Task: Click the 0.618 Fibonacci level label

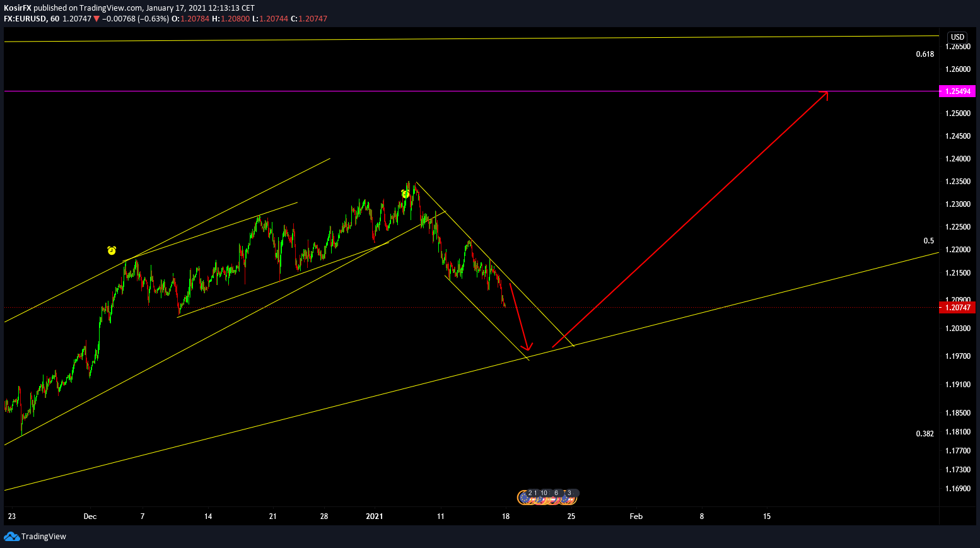Action: click(925, 54)
